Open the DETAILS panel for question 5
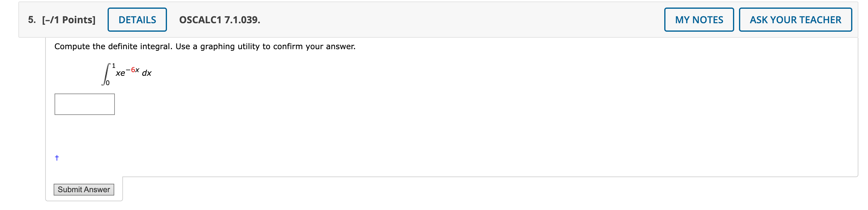Image resolution: width=868 pixels, height=210 pixels. pyautogui.click(x=137, y=20)
